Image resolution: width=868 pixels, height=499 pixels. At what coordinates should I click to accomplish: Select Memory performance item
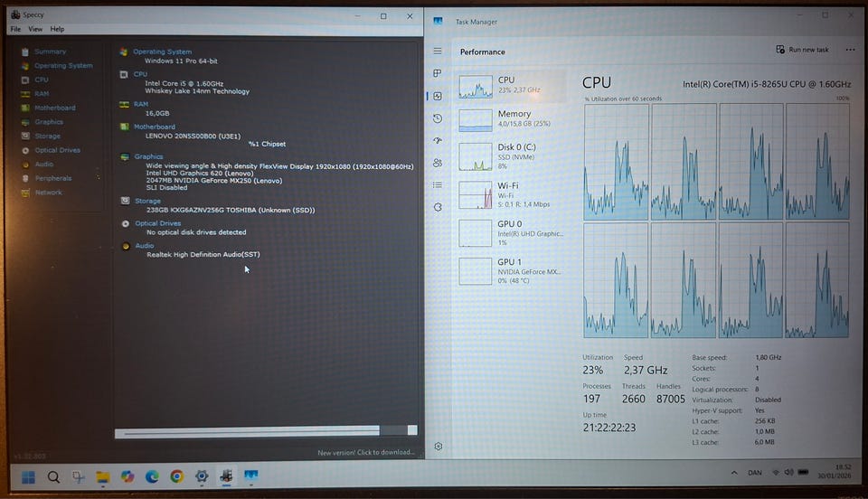point(511,120)
